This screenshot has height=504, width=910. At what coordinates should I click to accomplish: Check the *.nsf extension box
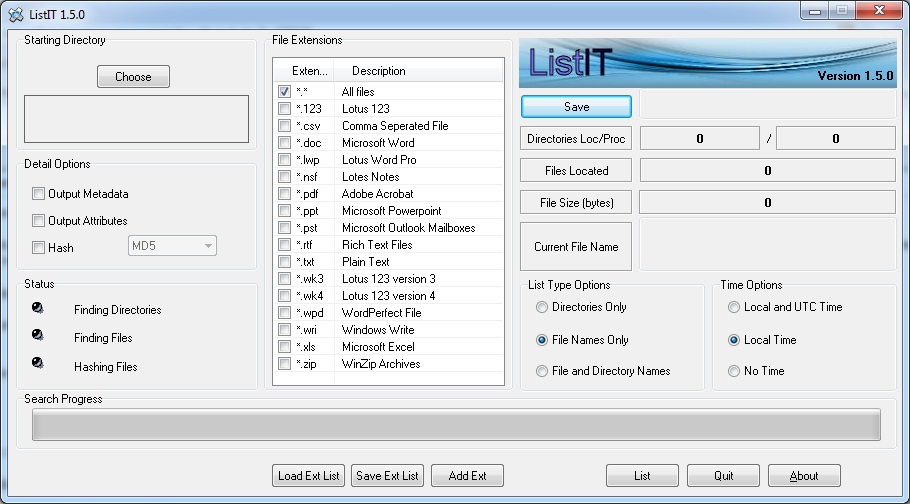pyautogui.click(x=284, y=177)
